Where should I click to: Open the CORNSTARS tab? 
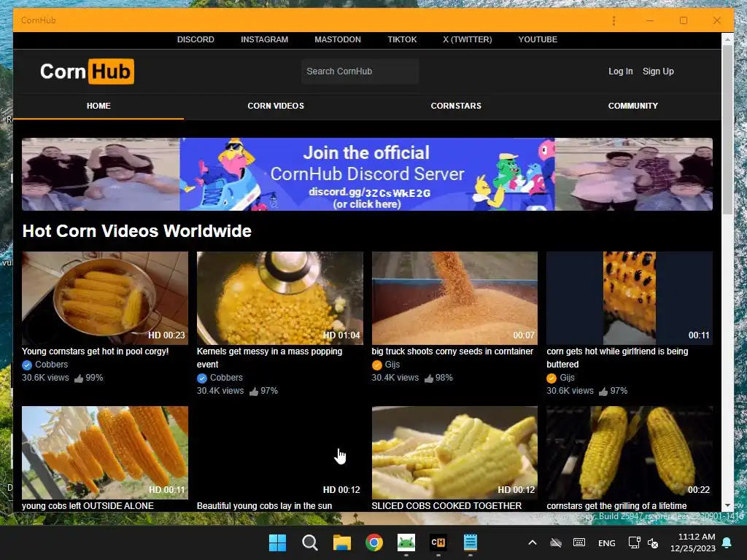coord(456,106)
